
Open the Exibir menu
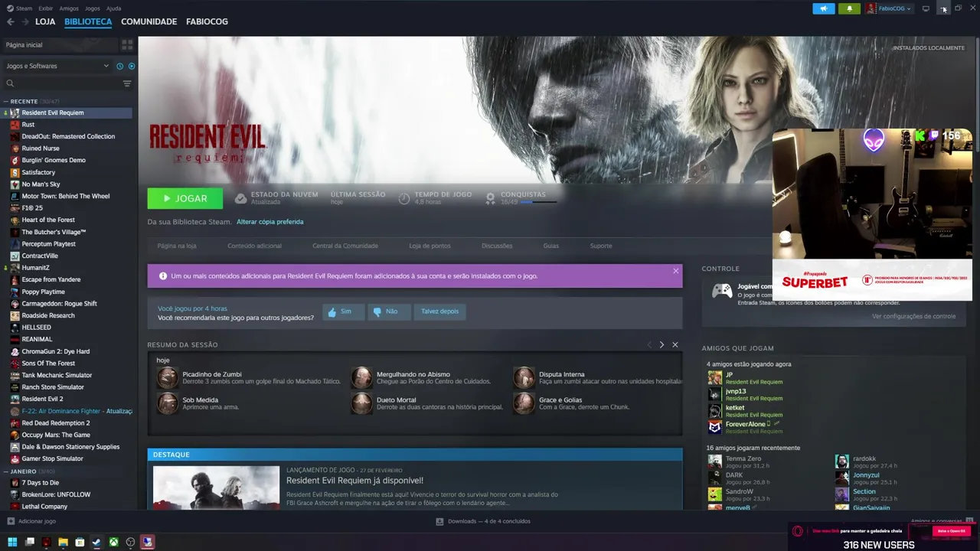pyautogui.click(x=45, y=8)
